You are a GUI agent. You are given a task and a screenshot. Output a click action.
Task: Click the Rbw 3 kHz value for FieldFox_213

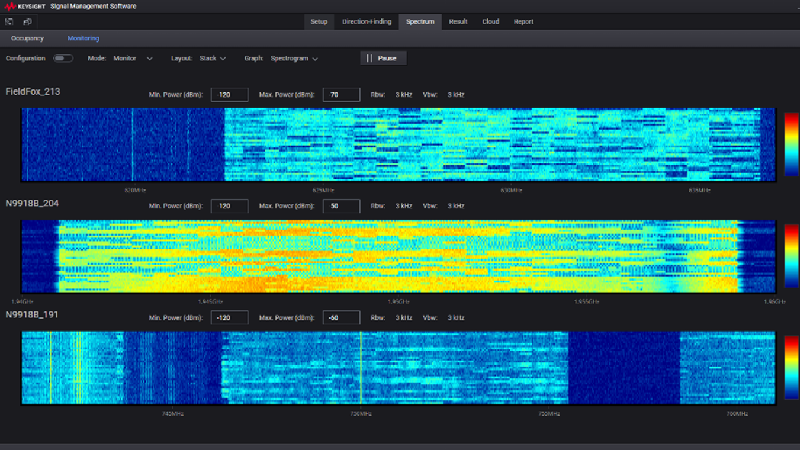[404, 94]
